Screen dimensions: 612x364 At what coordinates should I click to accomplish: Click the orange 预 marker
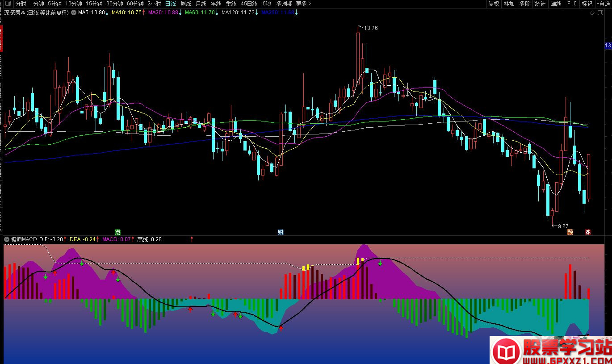coord(570,232)
